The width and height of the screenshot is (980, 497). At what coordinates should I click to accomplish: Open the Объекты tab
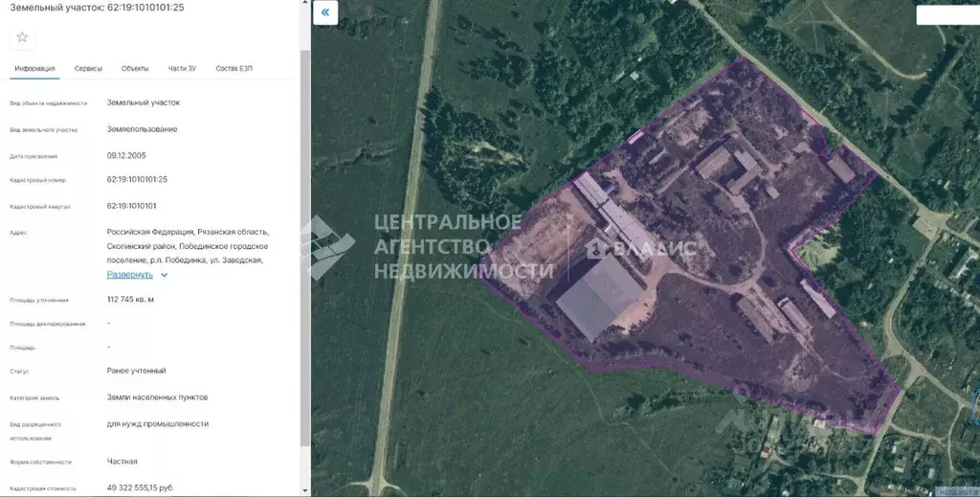point(135,69)
